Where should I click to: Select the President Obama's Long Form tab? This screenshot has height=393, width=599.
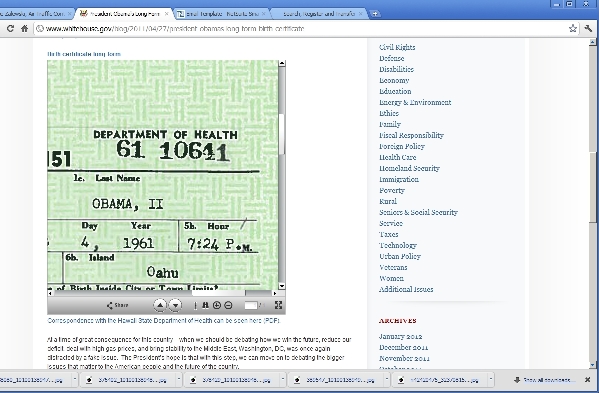(124, 14)
